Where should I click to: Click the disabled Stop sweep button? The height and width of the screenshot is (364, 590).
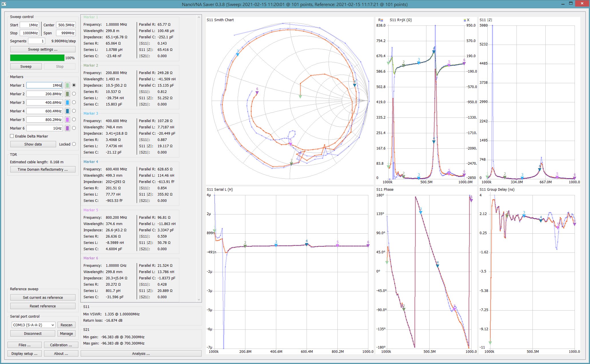[x=60, y=66]
